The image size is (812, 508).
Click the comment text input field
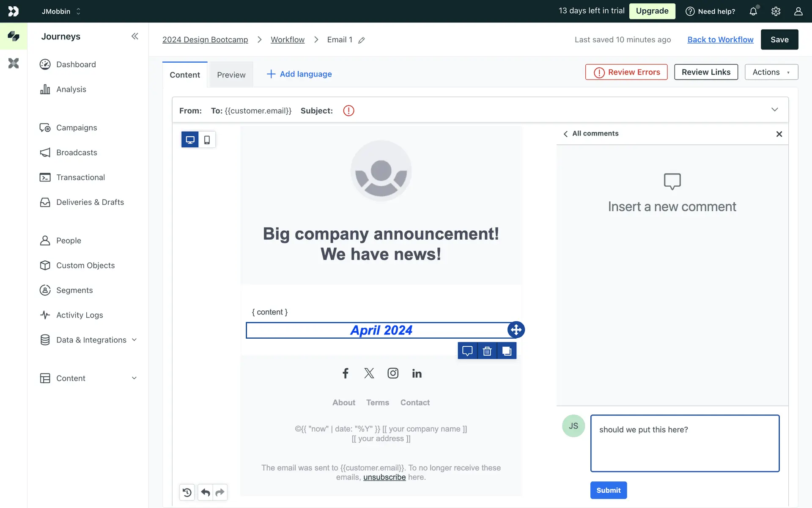point(685,443)
